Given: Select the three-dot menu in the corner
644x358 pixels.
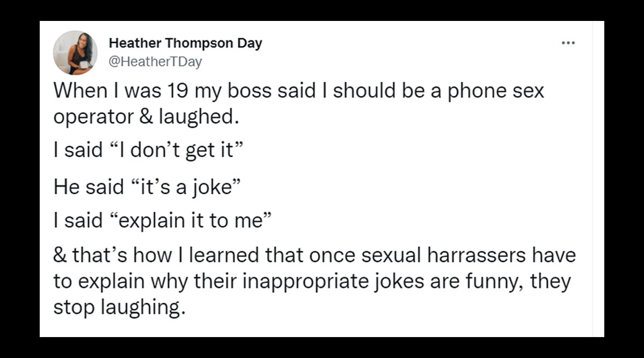Looking at the screenshot, I should [x=568, y=42].
